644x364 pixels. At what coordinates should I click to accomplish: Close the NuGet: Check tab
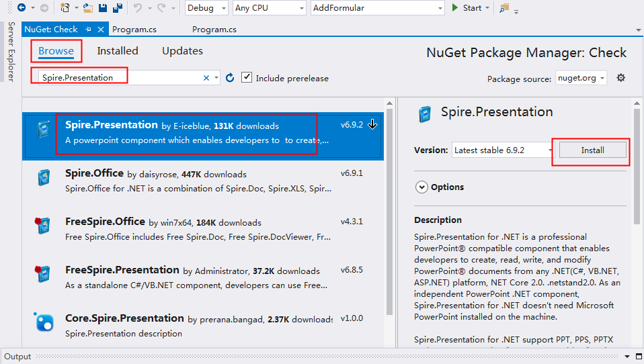pyautogui.click(x=101, y=29)
